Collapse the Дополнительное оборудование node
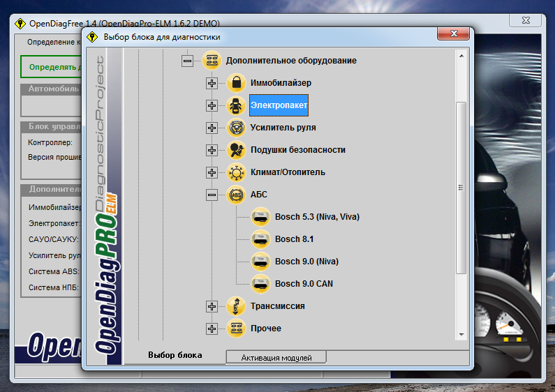 [187, 61]
